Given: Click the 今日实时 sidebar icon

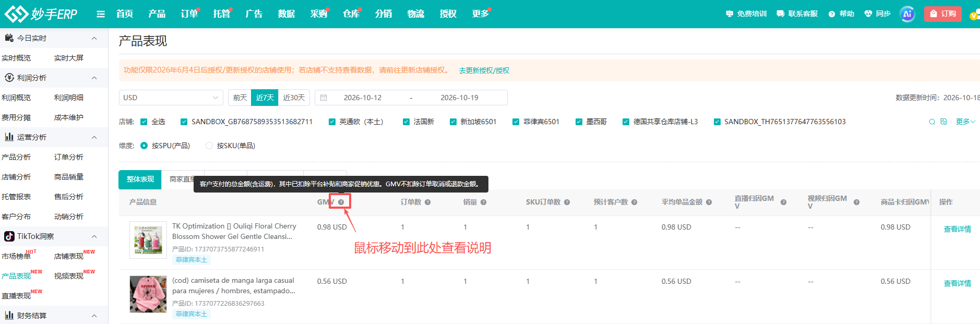Looking at the screenshot, I should coord(9,38).
